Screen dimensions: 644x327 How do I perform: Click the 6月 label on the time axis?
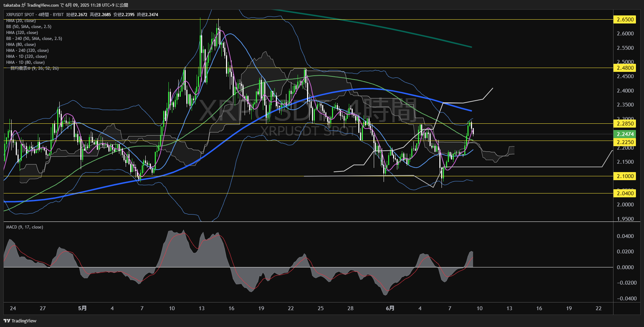pos(390,308)
